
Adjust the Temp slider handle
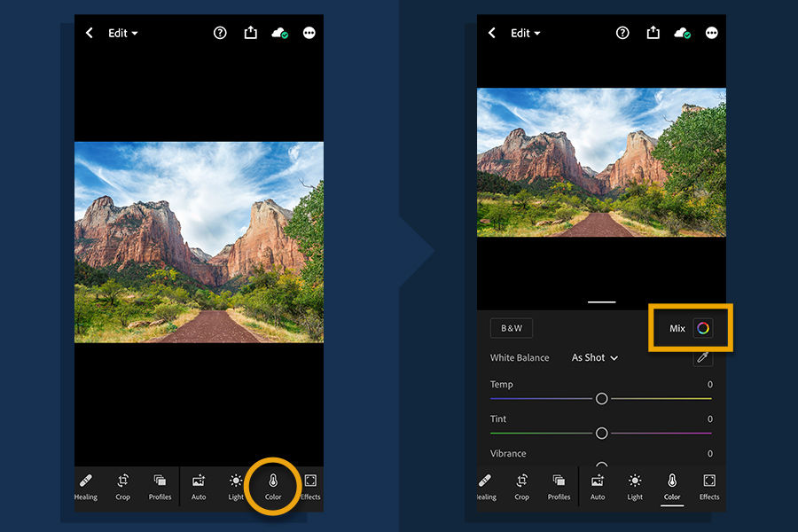tap(602, 398)
